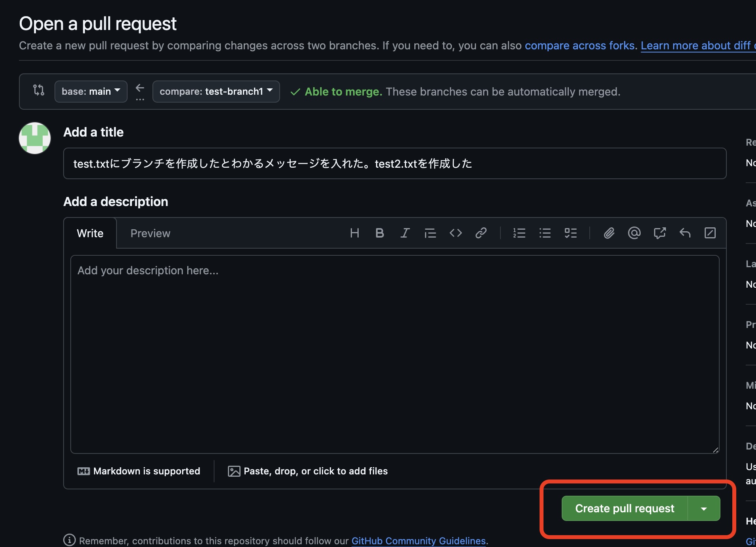Create a numbered list
The width and height of the screenshot is (756, 547).
[x=519, y=233]
